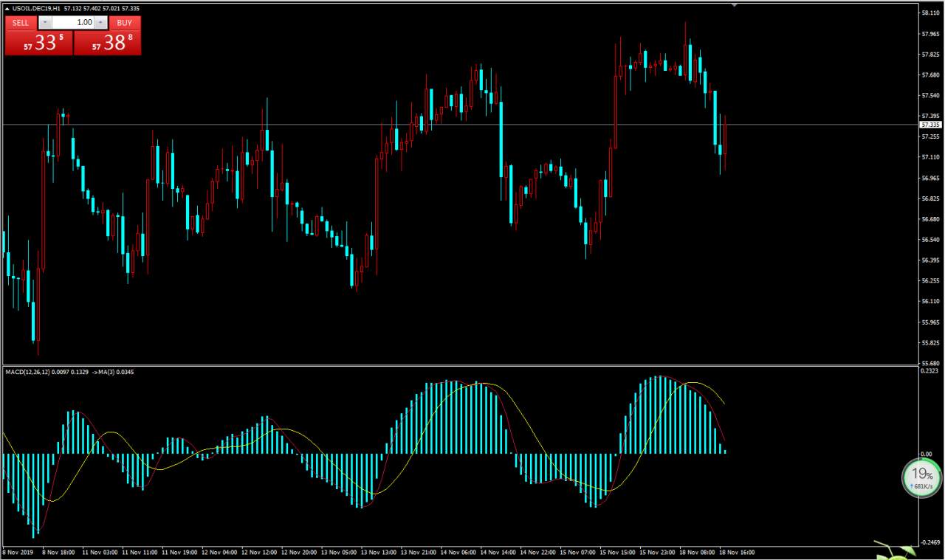Click the 12 Nov 12:00 time label

click(259, 552)
